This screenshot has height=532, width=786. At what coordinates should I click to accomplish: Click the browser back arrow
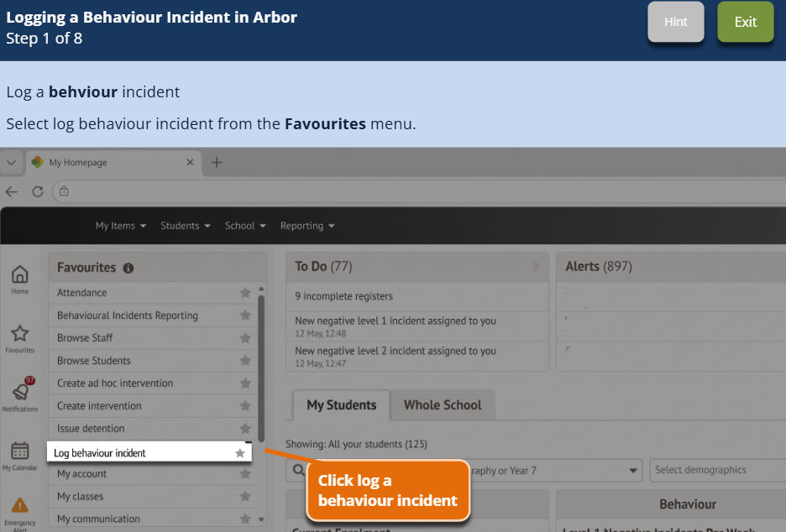coord(12,191)
